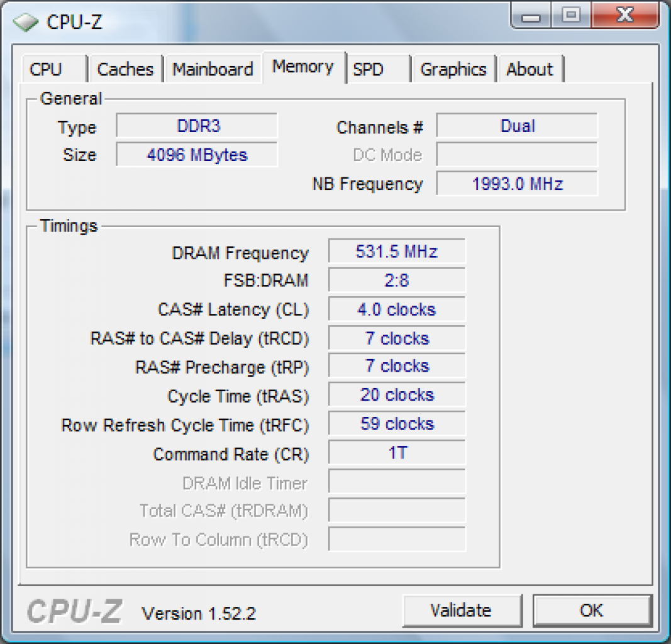671x644 pixels.
Task: Click DRAM Frequency value 531.5 MHz
Action: coord(397,251)
